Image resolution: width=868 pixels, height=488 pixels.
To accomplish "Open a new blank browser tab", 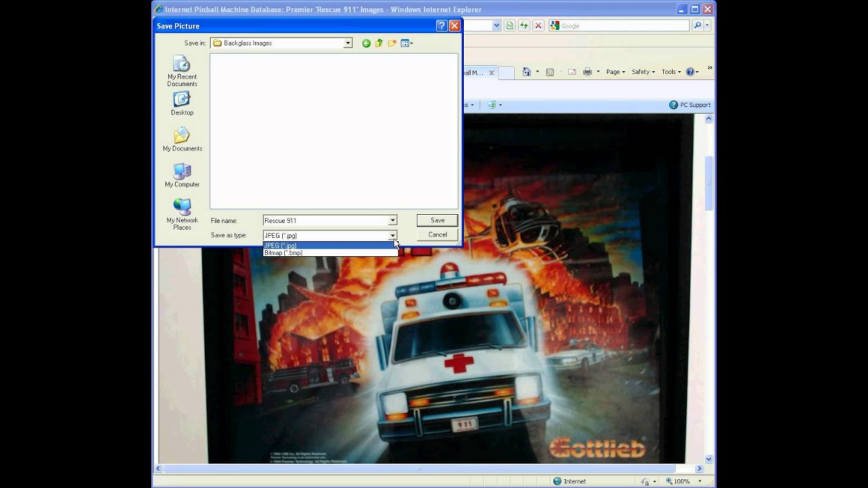I will (506, 73).
